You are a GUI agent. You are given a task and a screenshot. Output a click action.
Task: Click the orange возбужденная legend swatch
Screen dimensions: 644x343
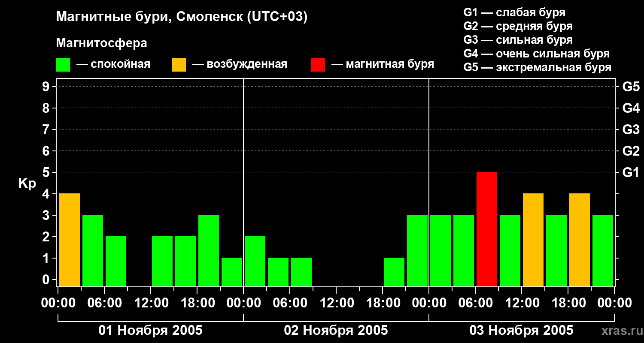[179, 65]
